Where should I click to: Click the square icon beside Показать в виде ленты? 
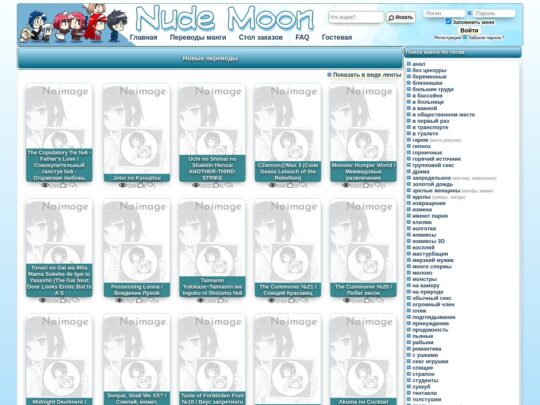329,75
